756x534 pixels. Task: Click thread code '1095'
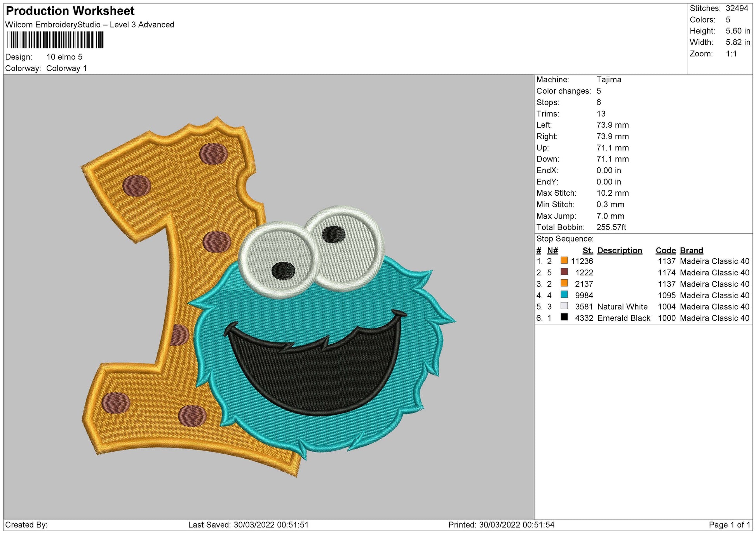coord(667,296)
